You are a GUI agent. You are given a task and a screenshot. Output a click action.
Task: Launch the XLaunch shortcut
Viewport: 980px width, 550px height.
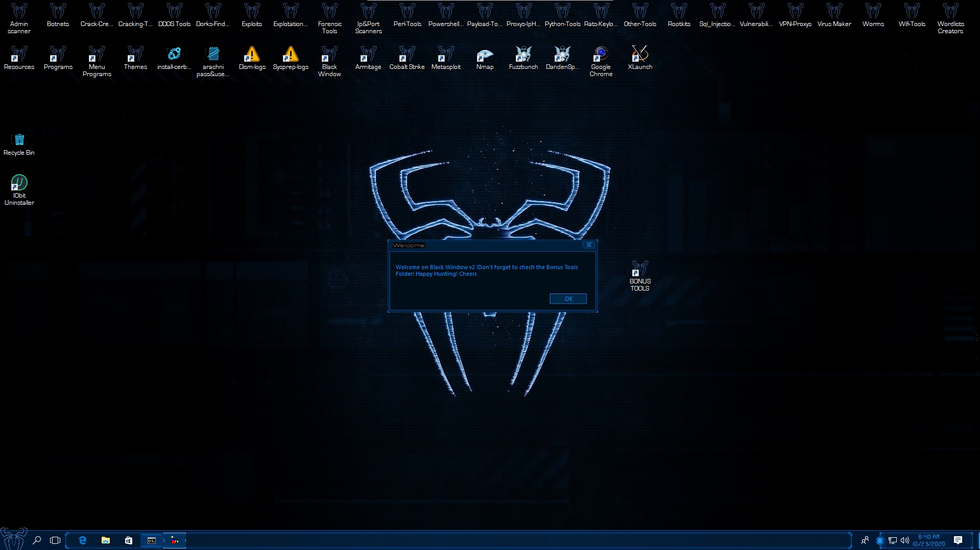tap(640, 58)
